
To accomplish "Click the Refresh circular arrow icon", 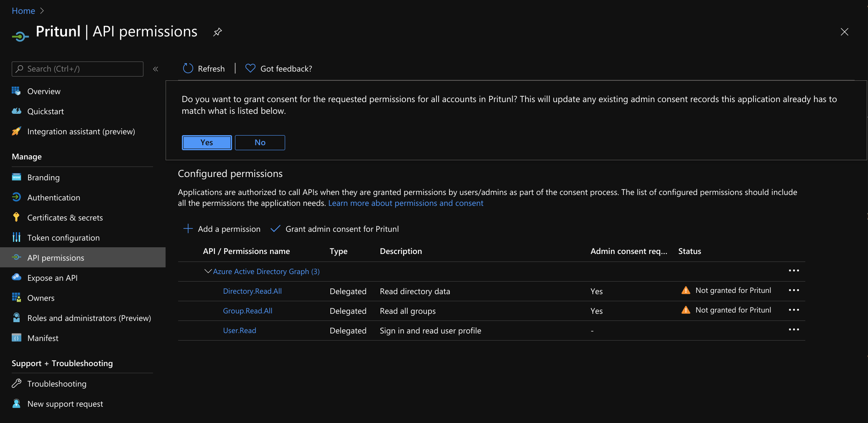I will [188, 68].
